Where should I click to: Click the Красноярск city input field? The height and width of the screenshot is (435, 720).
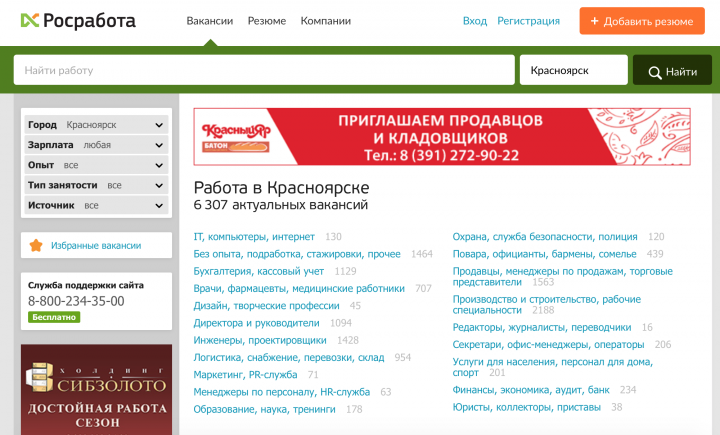pyautogui.click(x=574, y=70)
